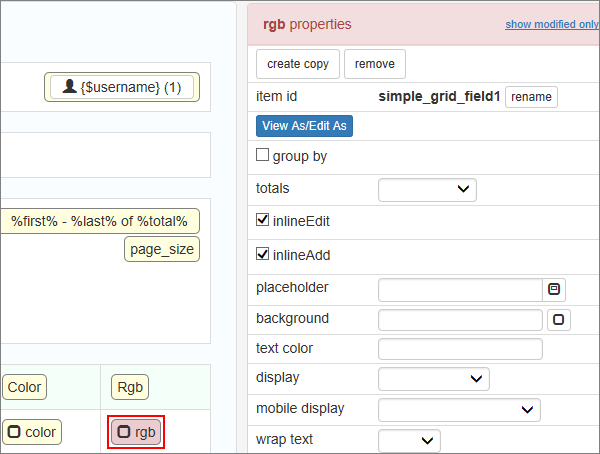Disable the inlineAdd checkbox
This screenshot has width=600, height=454.
coord(263,254)
